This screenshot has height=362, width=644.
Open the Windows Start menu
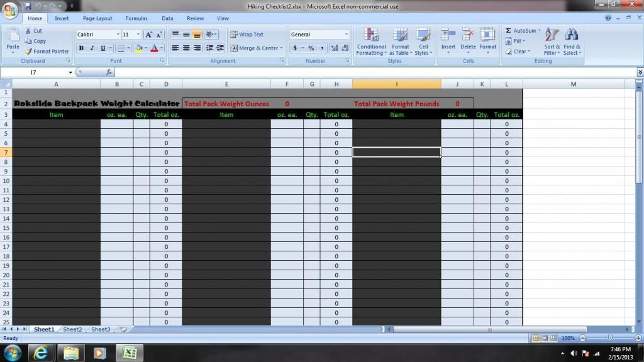[x=13, y=353]
